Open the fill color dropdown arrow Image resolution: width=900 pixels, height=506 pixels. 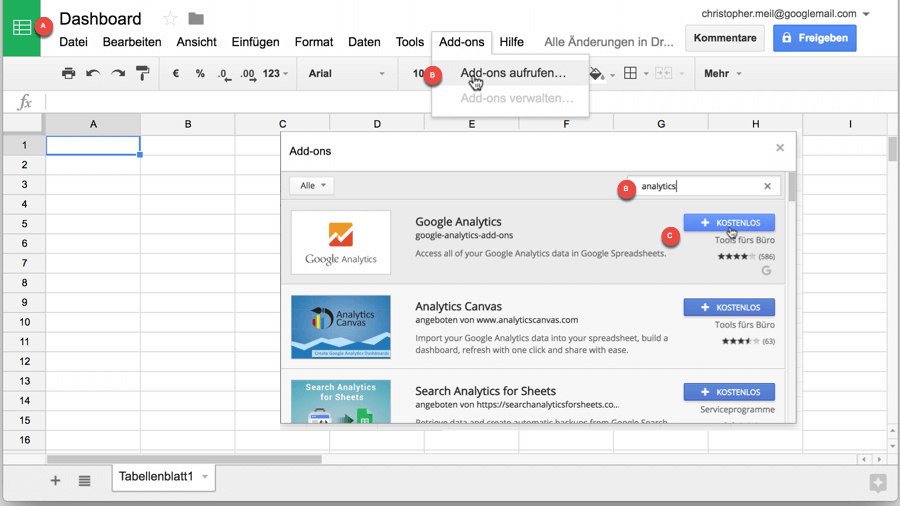[612, 75]
